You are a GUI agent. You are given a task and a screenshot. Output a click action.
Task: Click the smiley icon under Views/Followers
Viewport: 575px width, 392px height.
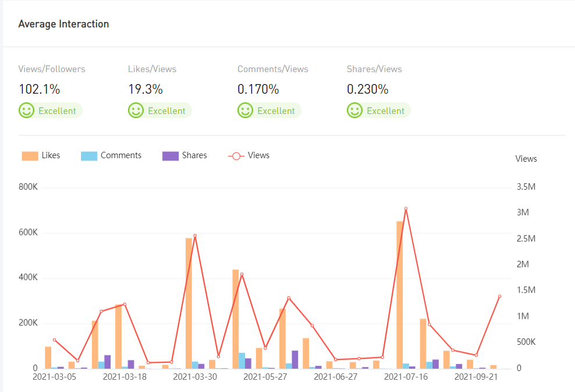(x=27, y=111)
